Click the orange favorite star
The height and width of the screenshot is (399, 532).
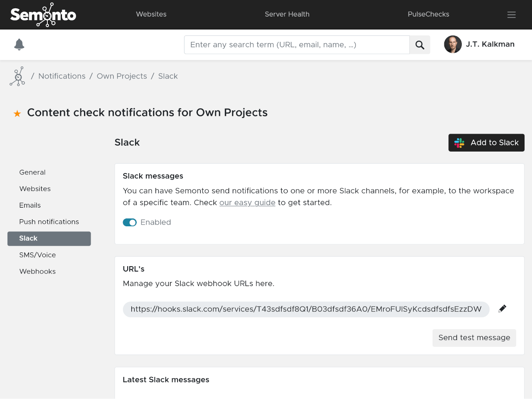coord(17,113)
